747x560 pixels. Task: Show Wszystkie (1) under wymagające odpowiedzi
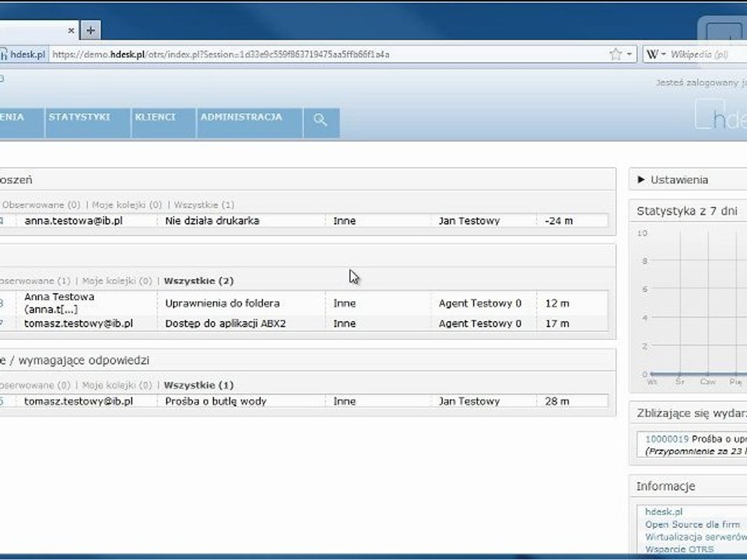198,385
